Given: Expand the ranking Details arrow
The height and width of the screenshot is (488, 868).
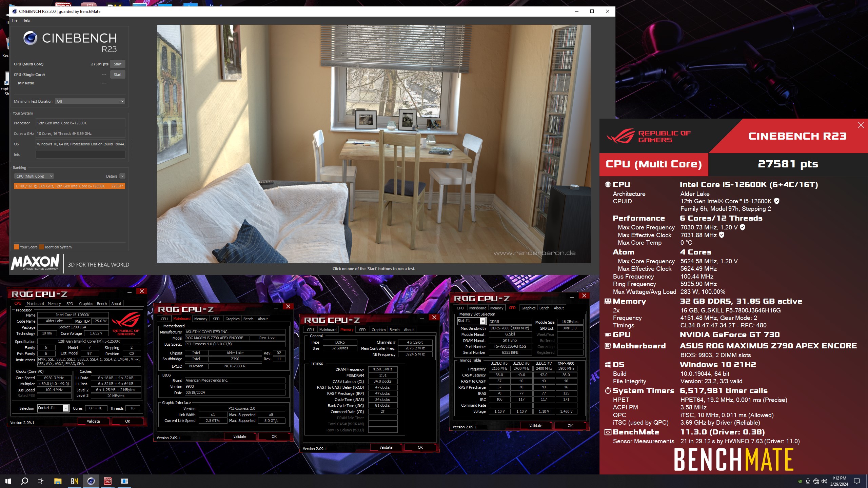Looking at the screenshot, I should (122, 176).
